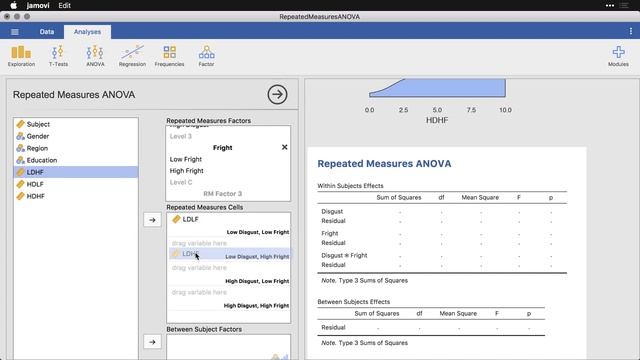
Task: Open the vertical dots options menu
Action: pos(631,31)
